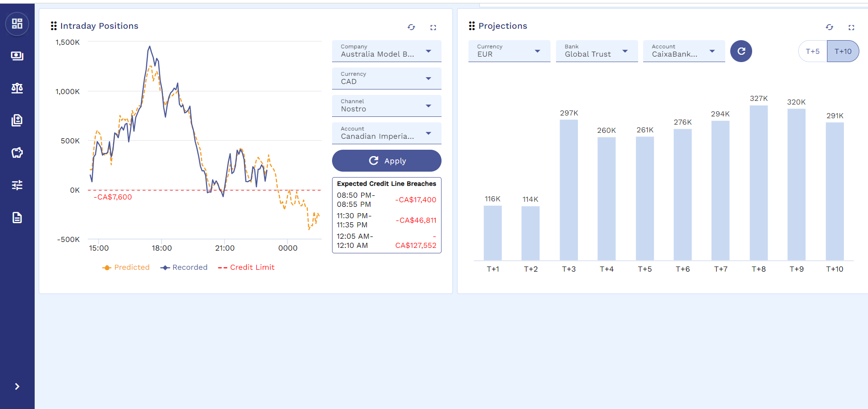The height and width of the screenshot is (409, 868).
Task: Open the cash/money icon in sidebar
Action: pyautogui.click(x=17, y=56)
